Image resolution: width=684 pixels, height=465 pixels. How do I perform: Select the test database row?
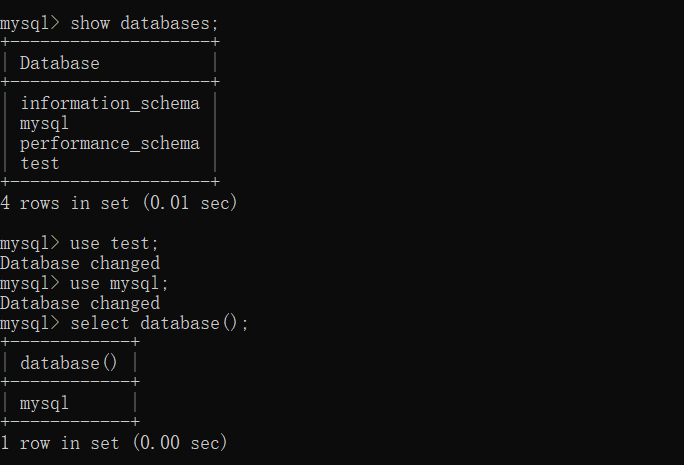[x=40, y=163]
